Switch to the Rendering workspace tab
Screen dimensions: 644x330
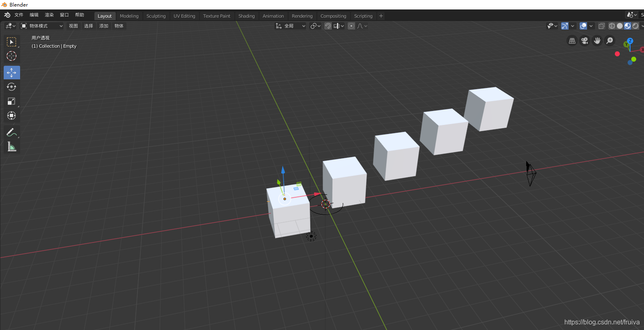click(x=302, y=16)
